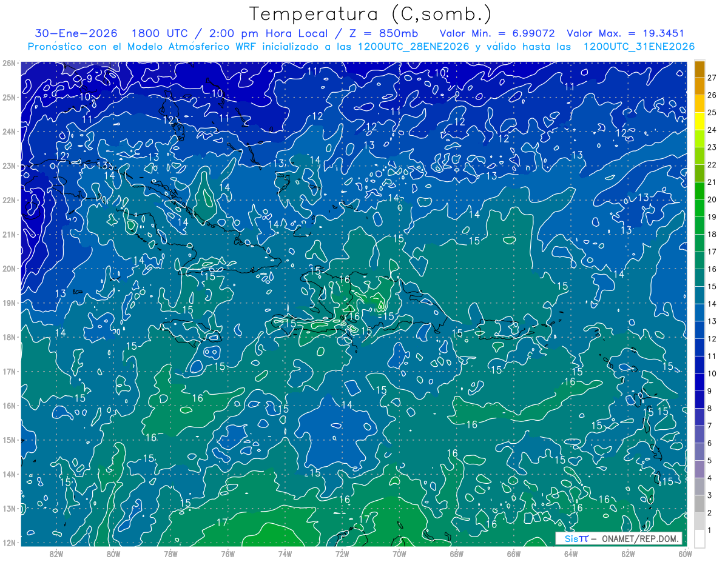Click longitude axis label "64W"
This screenshot has height=562, width=728.
tap(571, 554)
